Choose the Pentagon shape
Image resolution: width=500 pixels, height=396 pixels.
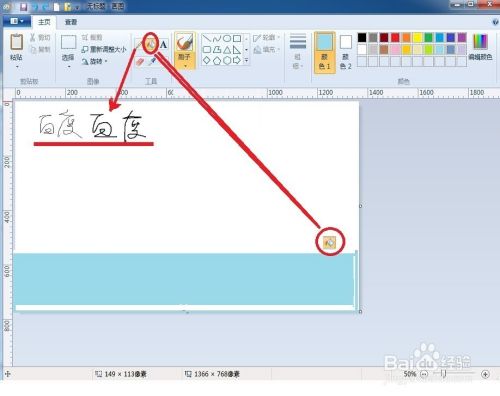coord(217,60)
